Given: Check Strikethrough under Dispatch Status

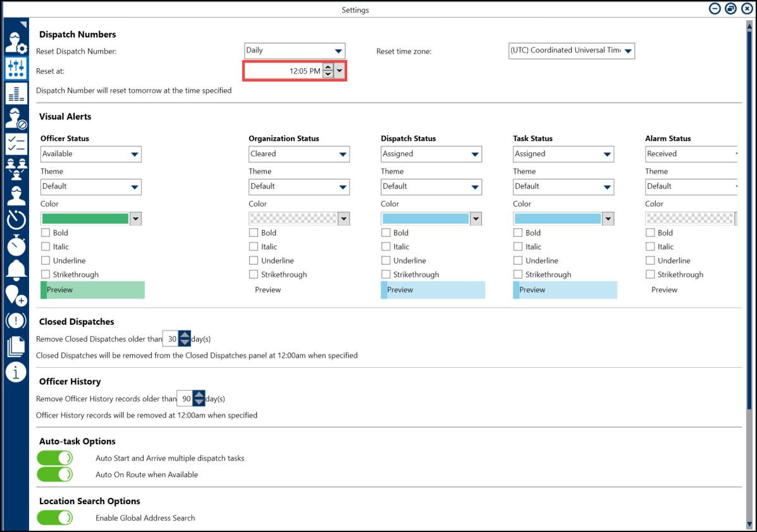Looking at the screenshot, I should pyautogui.click(x=386, y=274).
